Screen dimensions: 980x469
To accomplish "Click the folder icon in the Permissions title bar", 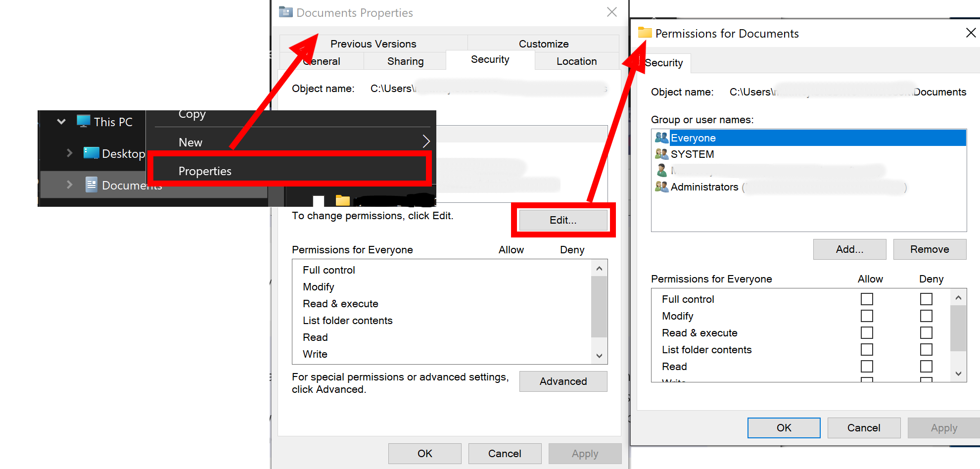I will 645,33.
